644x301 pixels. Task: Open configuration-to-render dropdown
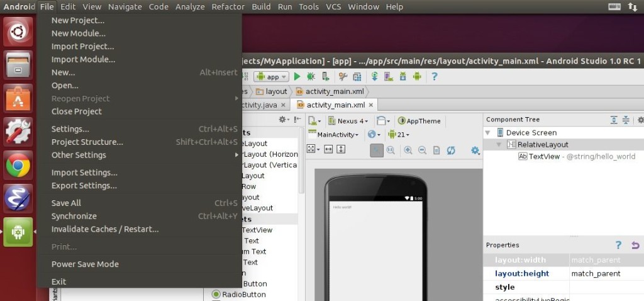coord(314,121)
